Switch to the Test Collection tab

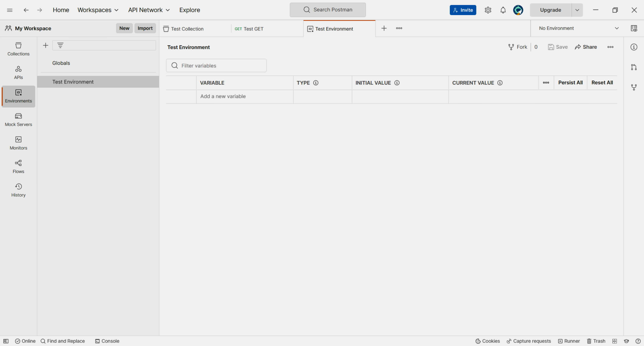[x=187, y=29]
